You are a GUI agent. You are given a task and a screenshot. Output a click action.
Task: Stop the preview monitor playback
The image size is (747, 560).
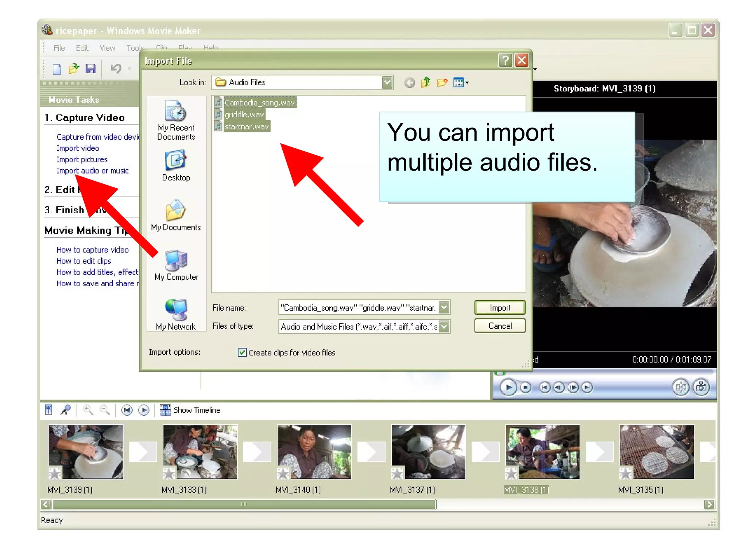525,387
